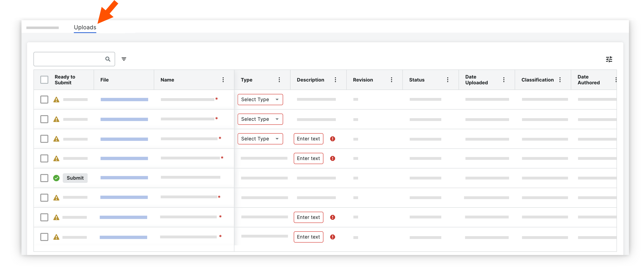Open the filter icon next to search

124,59
